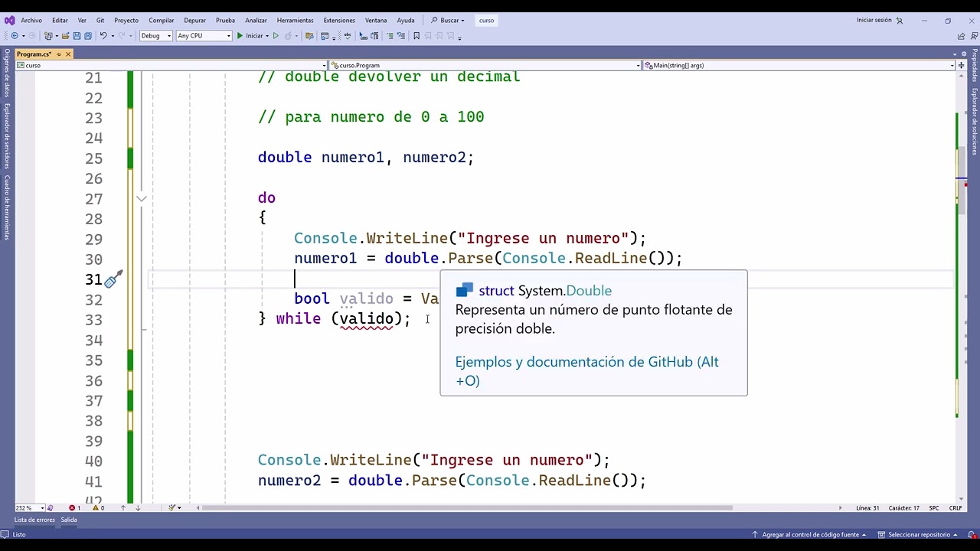Close the Program.cs tab
This screenshot has width=980, height=551.
pos(68,54)
